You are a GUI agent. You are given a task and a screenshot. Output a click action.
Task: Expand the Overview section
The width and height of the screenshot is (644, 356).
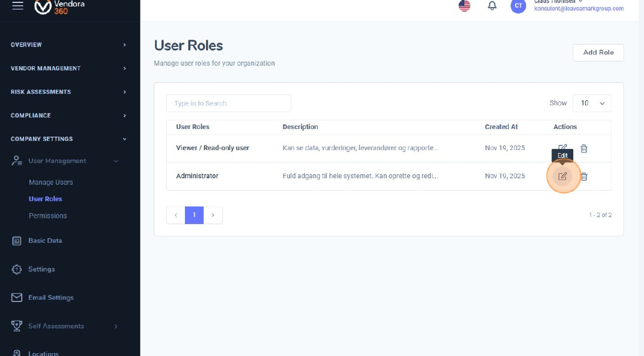(x=68, y=45)
